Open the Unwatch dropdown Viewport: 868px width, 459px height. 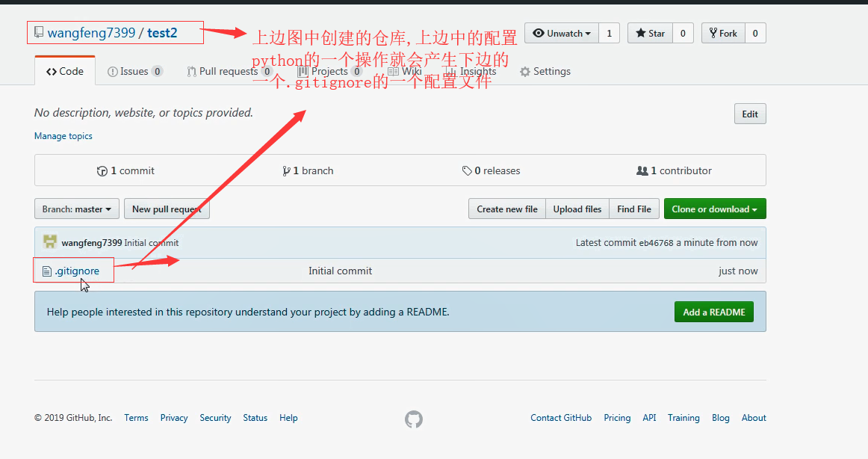point(561,33)
